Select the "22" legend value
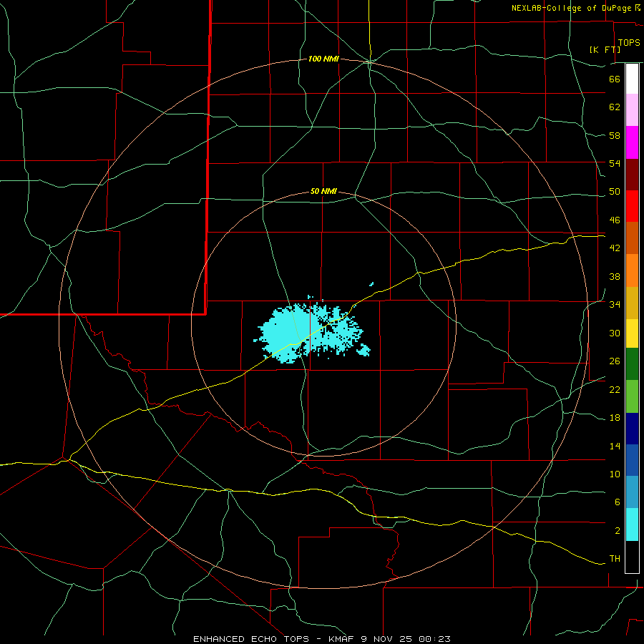This screenshot has height=644, width=644. [x=615, y=389]
